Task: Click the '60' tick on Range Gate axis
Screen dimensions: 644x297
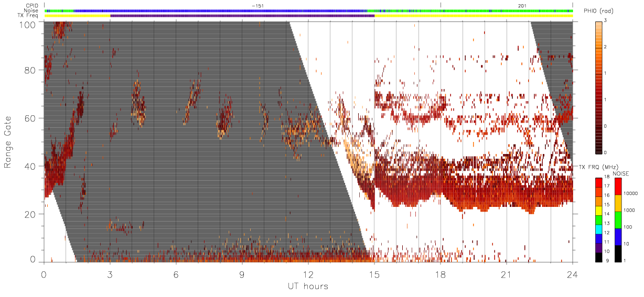Action: click(x=30, y=118)
